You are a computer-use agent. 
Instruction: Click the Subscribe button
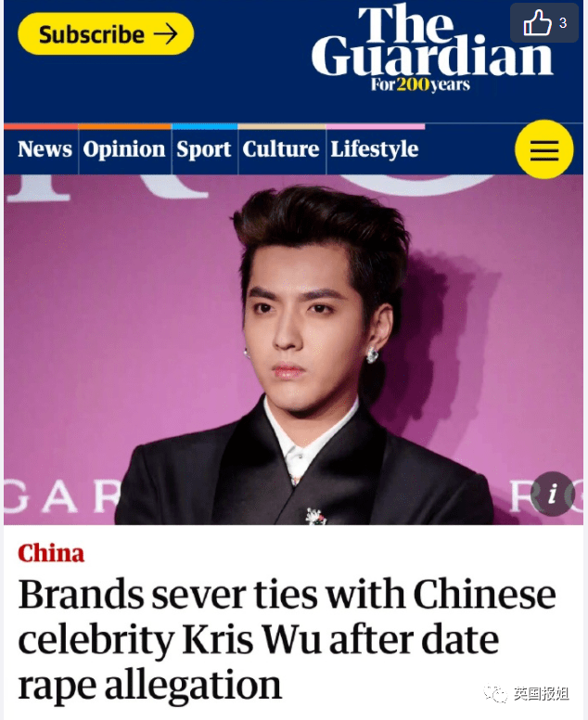[106, 34]
